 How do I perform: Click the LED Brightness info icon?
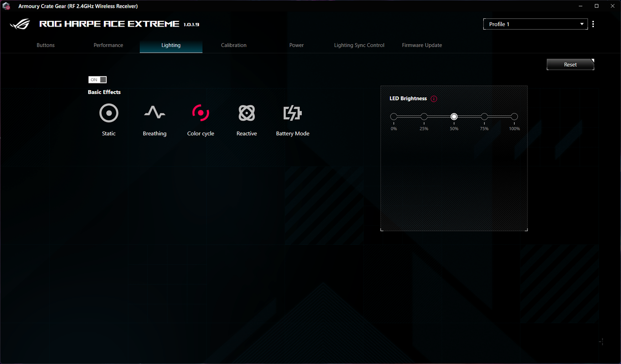[434, 99]
